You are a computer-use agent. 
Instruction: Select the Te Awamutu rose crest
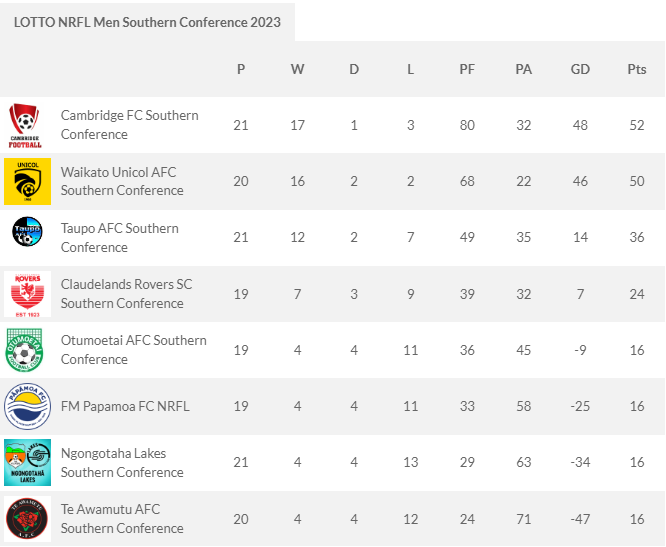[x=28, y=519]
